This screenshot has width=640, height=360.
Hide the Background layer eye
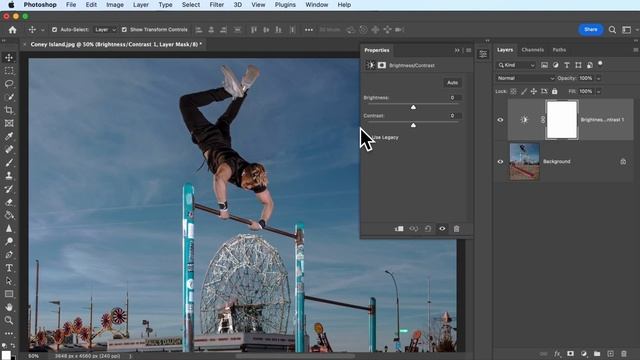[x=500, y=162]
